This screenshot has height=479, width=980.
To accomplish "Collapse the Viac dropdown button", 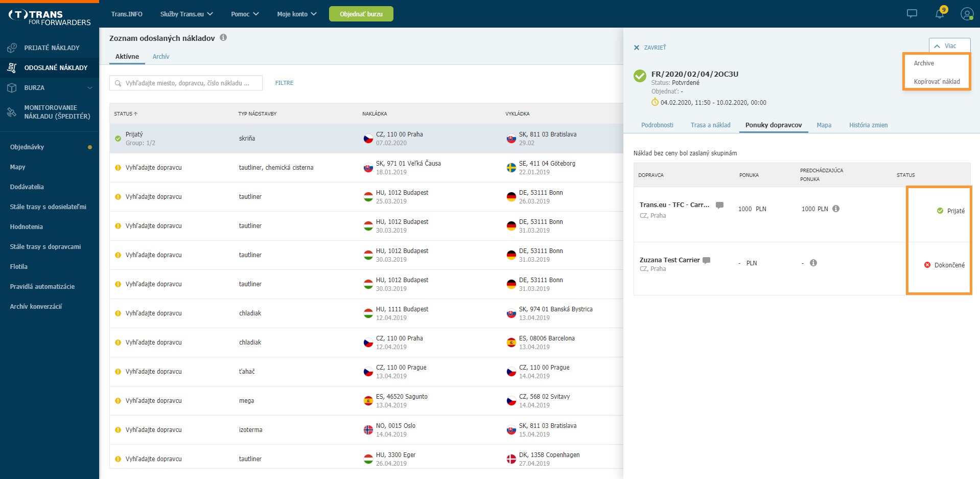I will coord(949,45).
